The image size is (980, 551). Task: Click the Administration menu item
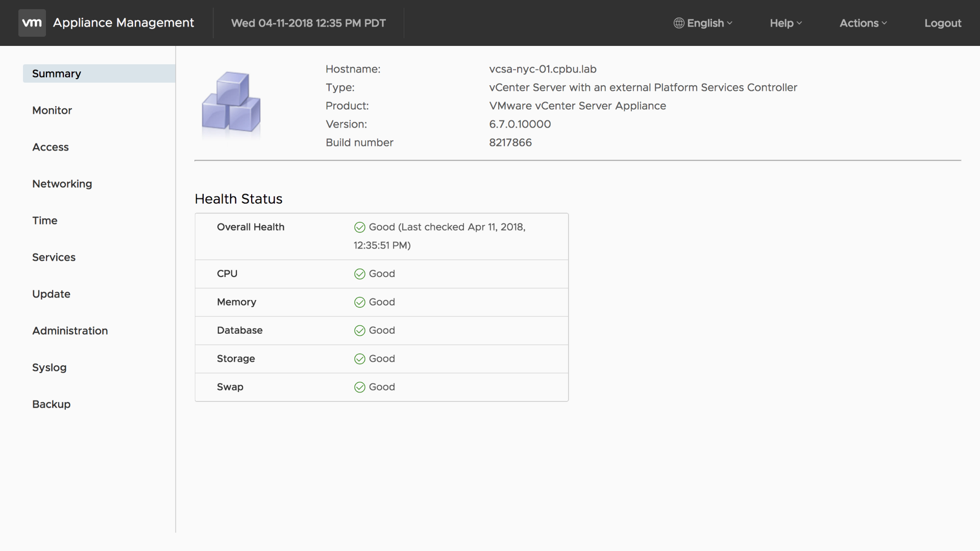click(69, 330)
